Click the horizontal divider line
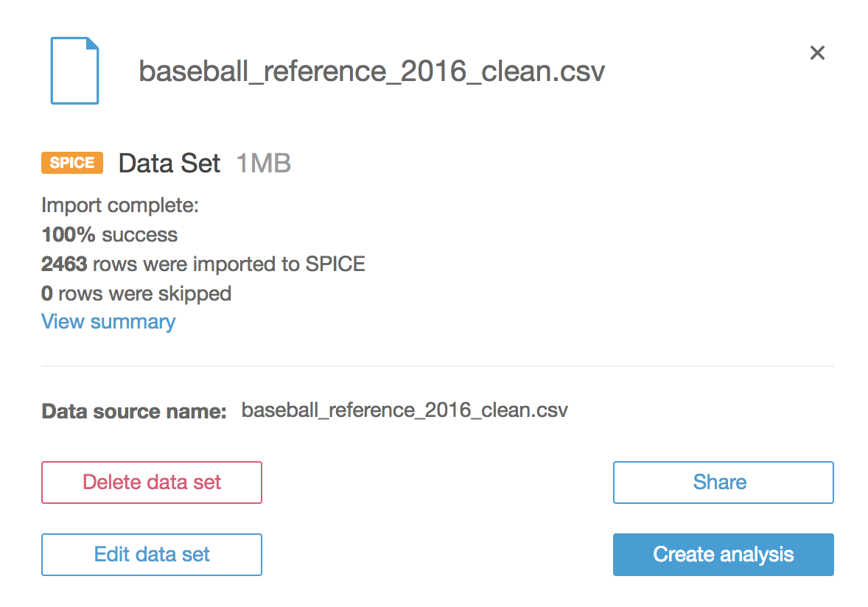Screen dimensions: 868x607 tap(437, 365)
